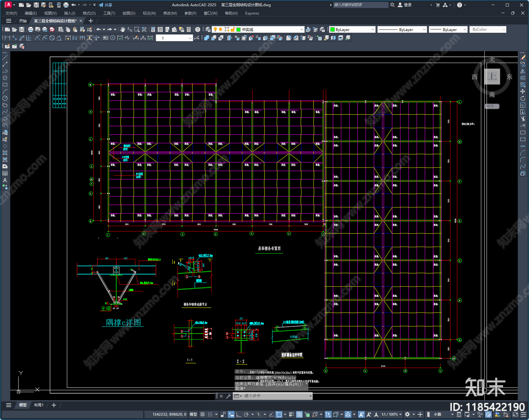The height and width of the screenshot is (420, 529).
Task: Click the multiline text A tool
Action: 5,180
